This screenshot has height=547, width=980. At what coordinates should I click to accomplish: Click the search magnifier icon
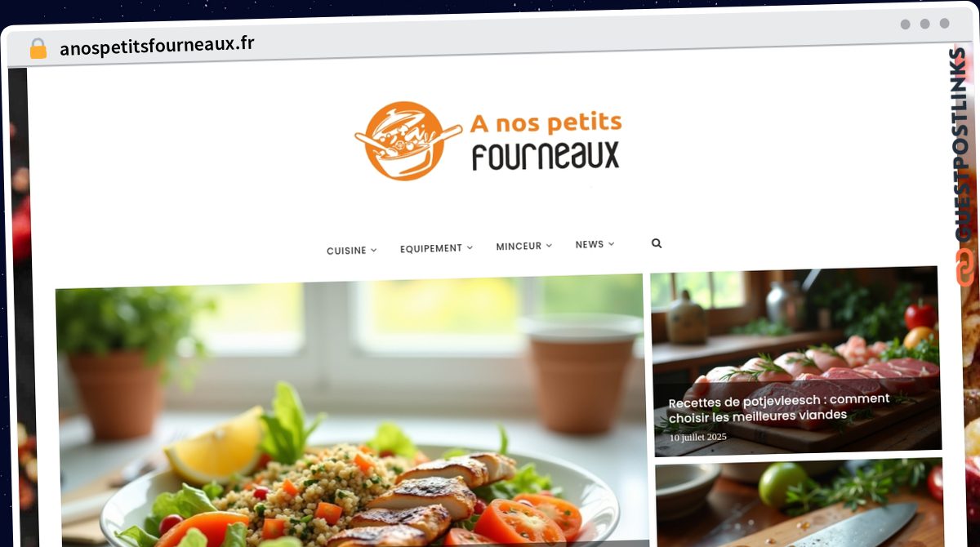coord(657,243)
